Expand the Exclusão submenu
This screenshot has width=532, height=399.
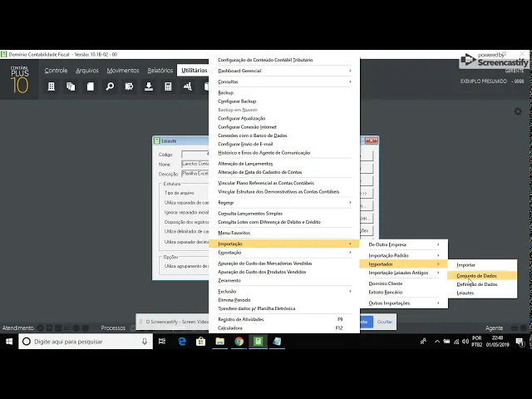(x=284, y=291)
